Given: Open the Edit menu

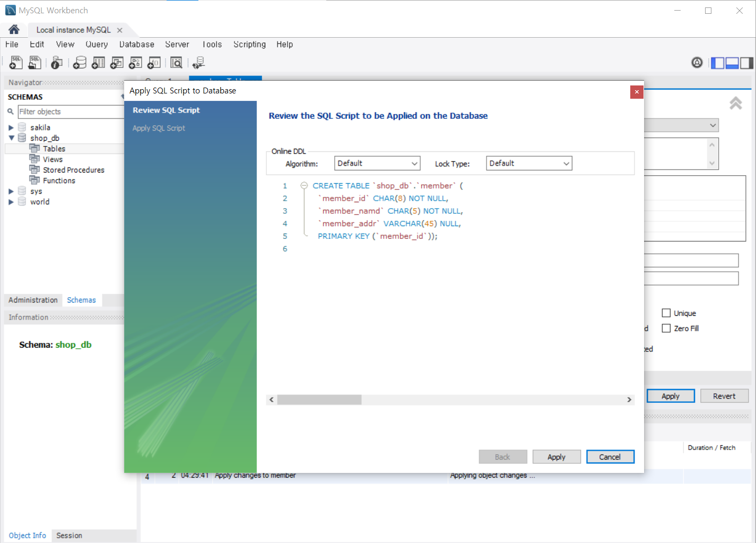Looking at the screenshot, I should click(37, 45).
